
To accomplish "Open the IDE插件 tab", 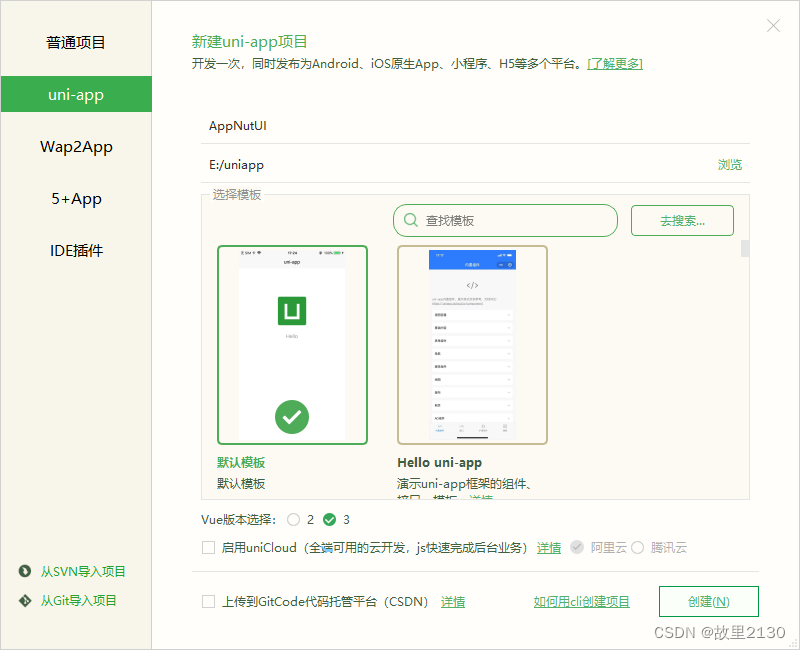I will [x=76, y=251].
